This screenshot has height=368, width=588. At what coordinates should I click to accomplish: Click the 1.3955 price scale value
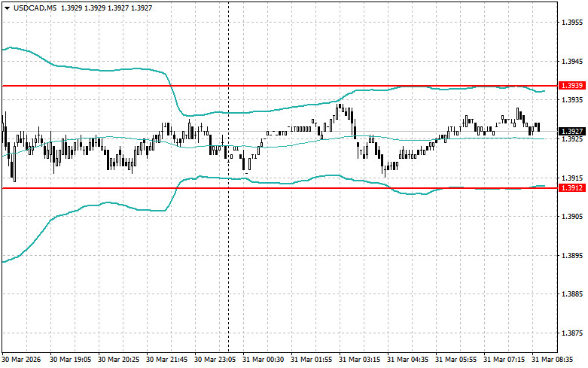point(572,22)
